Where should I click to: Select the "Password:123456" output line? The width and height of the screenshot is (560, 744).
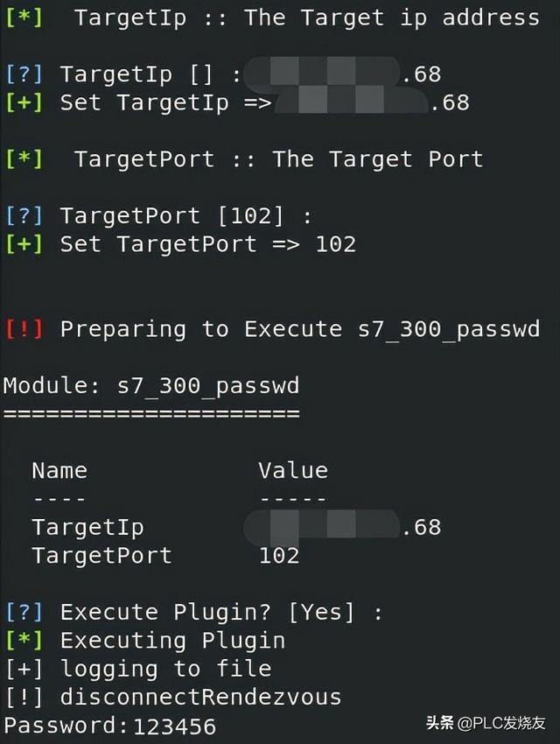109,726
